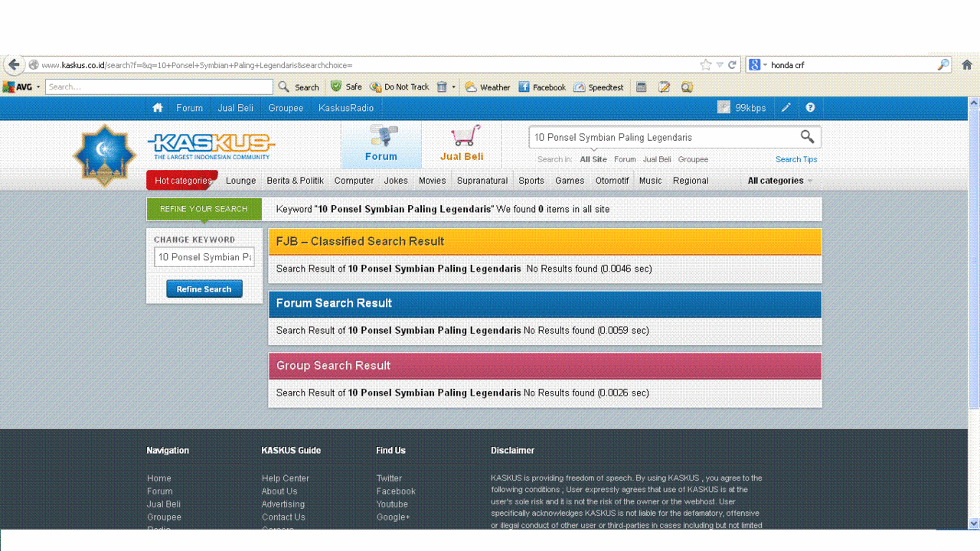Open Groupee in the blue top bar
Image resolution: width=980 pixels, height=551 pixels.
click(x=286, y=108)
